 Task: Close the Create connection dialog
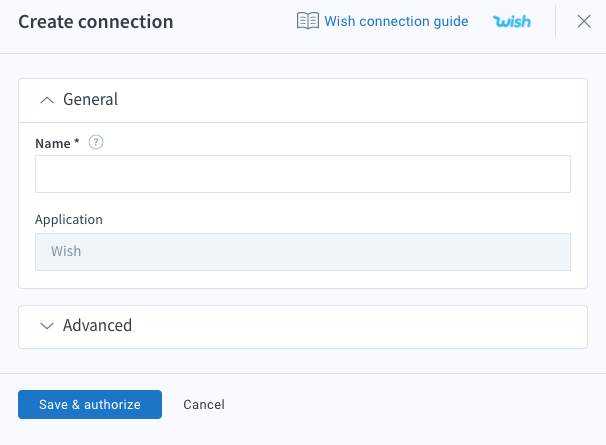(x=584, y=21)
